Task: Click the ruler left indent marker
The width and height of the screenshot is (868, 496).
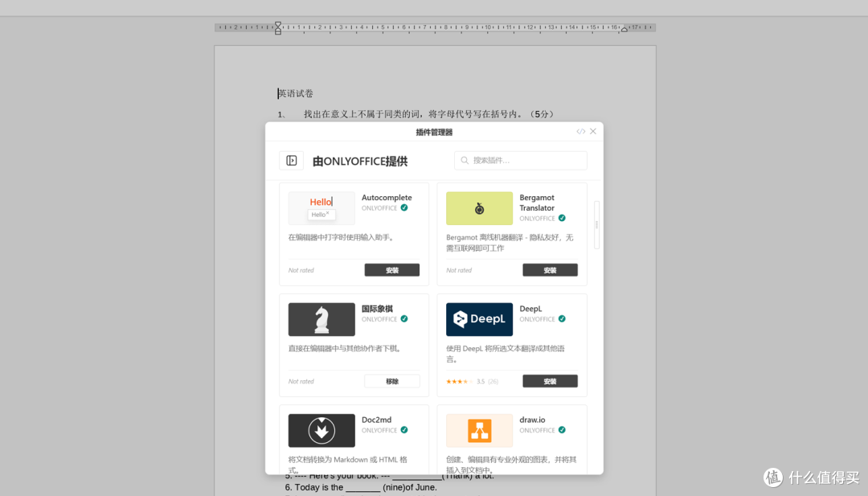Action: click(278, 27)
